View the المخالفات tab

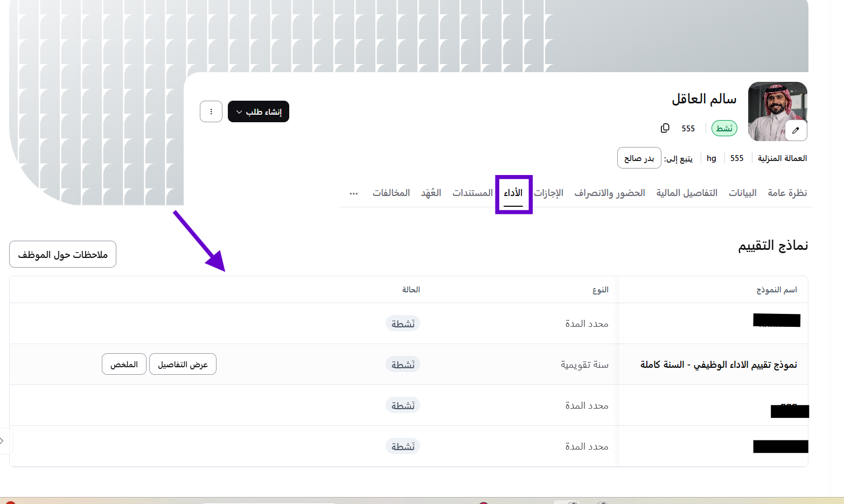[391, 193]
